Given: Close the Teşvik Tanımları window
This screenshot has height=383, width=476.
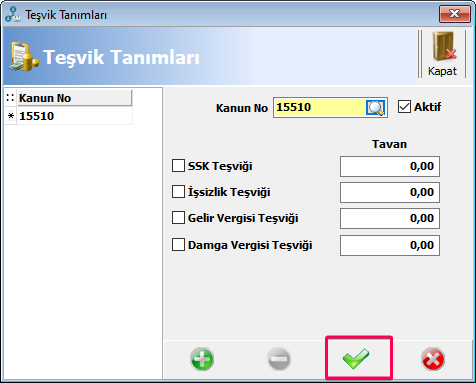Looking at the screenshot, I should pyautogui.click(x=454, y=14).
